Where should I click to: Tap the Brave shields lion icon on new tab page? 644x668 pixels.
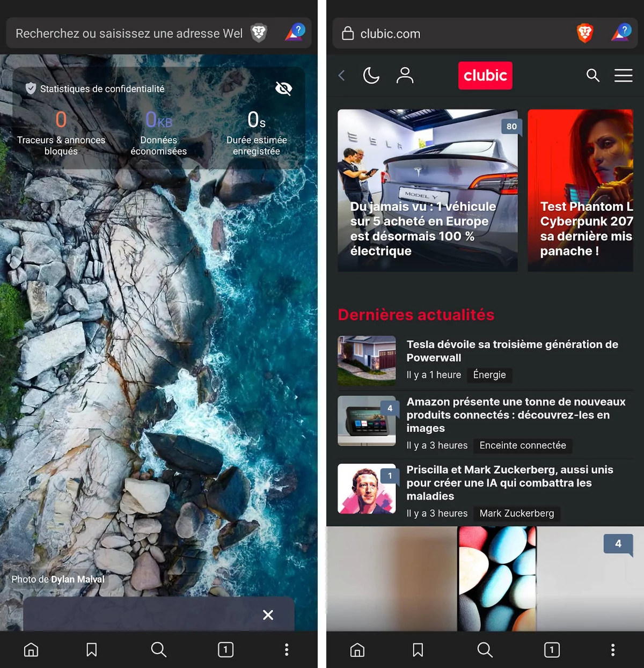tap(259, 33)
